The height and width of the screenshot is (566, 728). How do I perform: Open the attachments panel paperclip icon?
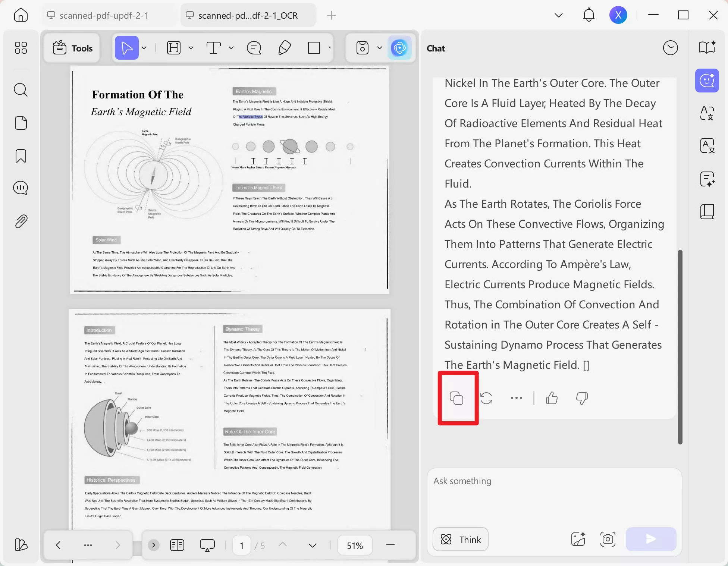tap(21, 221)
